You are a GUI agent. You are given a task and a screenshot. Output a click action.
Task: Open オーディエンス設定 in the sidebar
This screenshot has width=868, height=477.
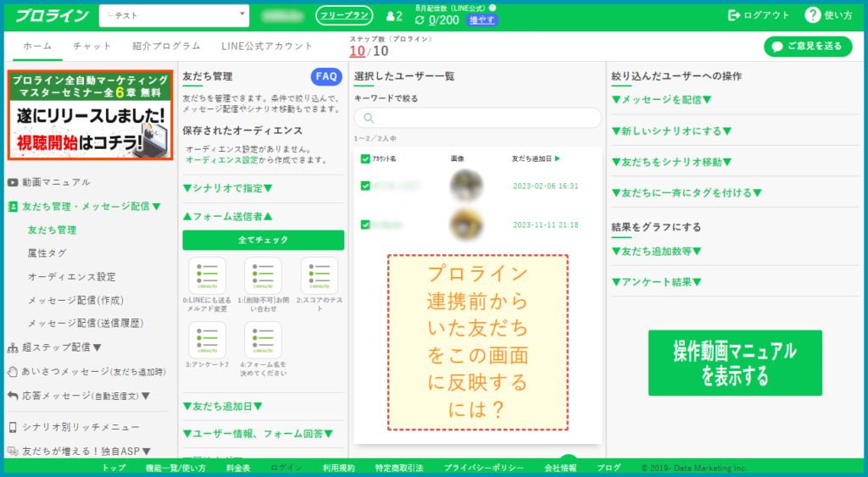click(x=71, y=277)
